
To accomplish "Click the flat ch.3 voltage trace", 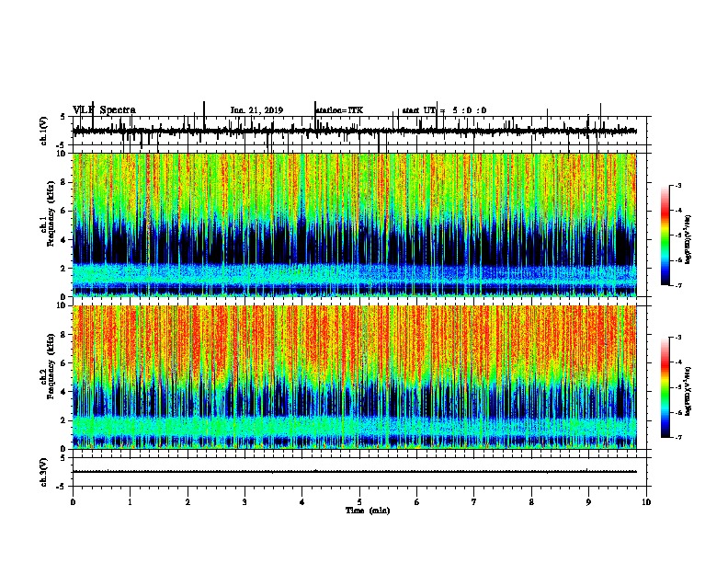I will pyautogui.click(x=355, y=472).
